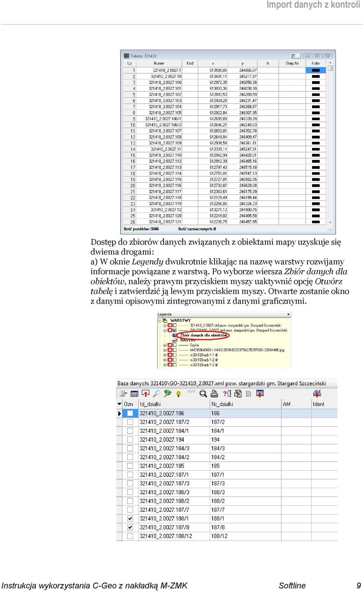Click the Stary Nr column header
This screenshot has height=591, width=364.
pos(292,63)
